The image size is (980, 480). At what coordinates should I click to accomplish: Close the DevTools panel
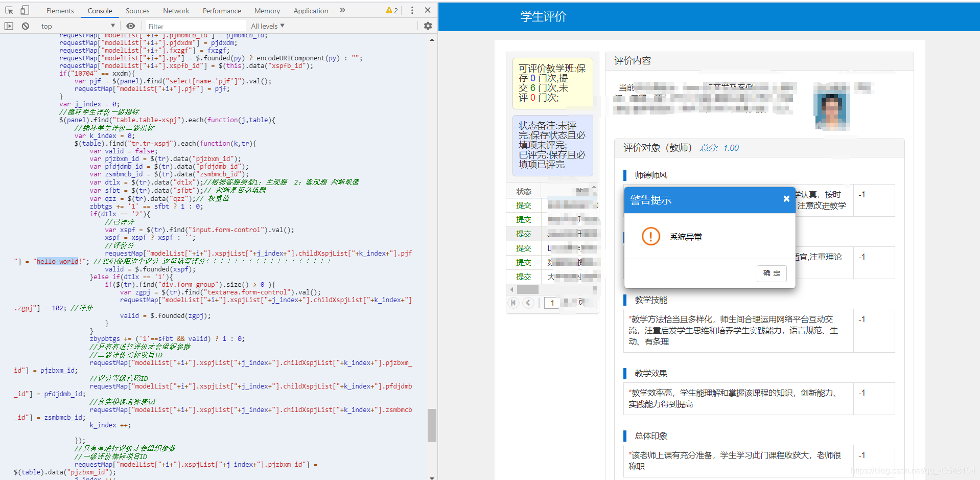pyautogui.click(x=428, y=10)
